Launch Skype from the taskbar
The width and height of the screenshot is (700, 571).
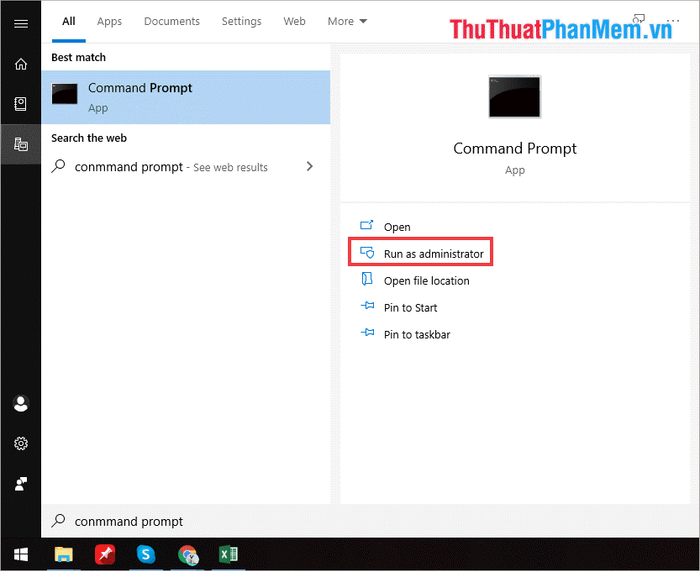[x=146, y=554]
